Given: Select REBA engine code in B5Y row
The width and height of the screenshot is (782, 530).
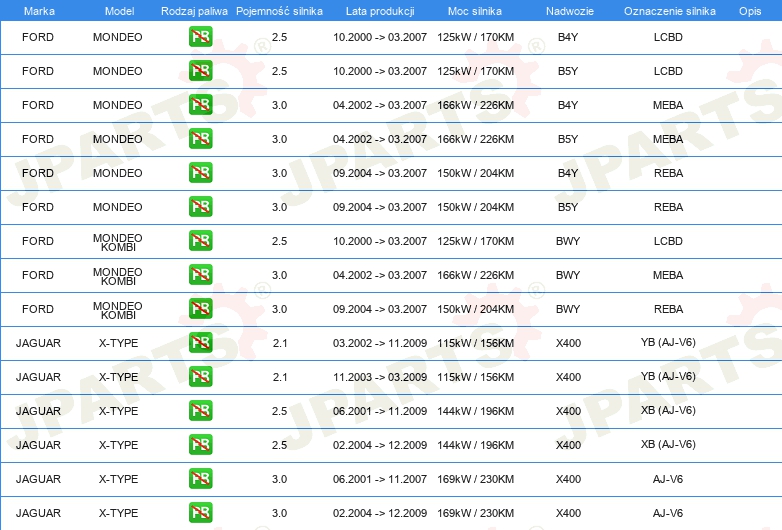Looking at the screenshot, I should pos(669,207).
